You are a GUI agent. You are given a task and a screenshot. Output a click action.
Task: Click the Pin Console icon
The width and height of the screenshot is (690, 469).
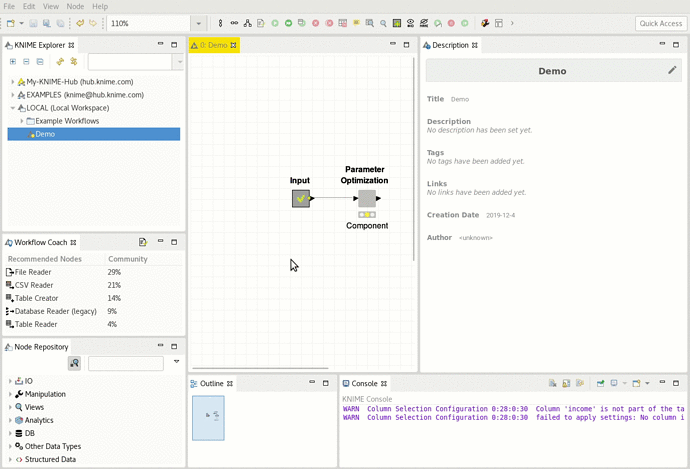tap(600, 383)
